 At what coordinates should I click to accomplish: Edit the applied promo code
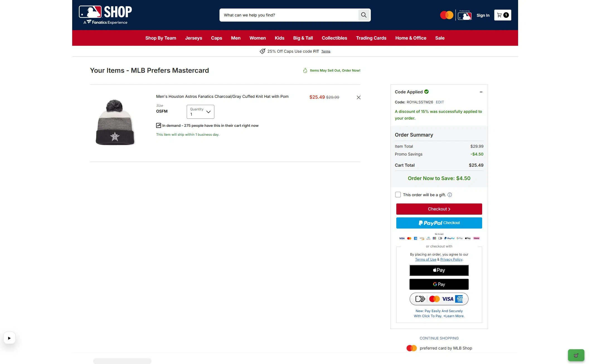click(x=440, y=102)
